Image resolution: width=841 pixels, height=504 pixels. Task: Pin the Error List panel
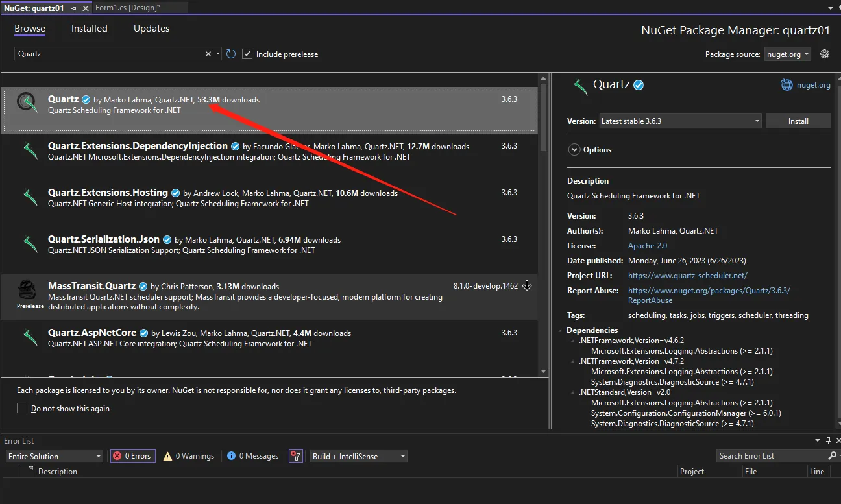tap(828, 441)
